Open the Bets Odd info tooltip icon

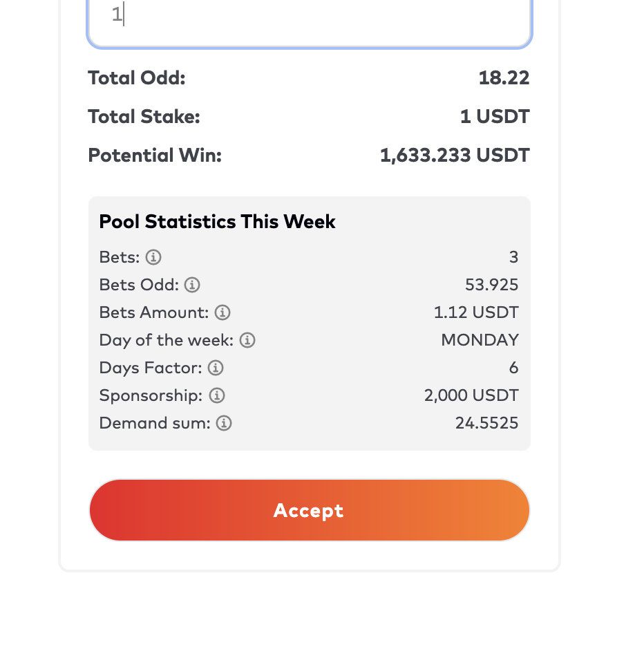[x=192, y=285]
